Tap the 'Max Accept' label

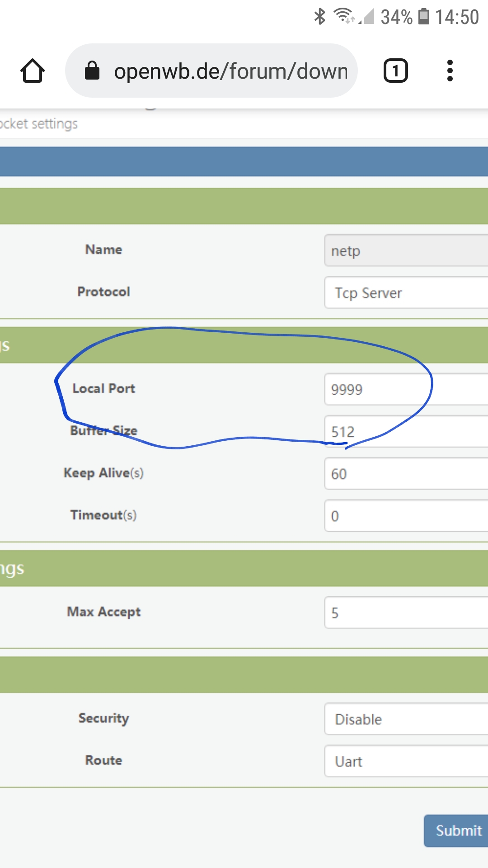pyautogui.click(x=104, y=612)
